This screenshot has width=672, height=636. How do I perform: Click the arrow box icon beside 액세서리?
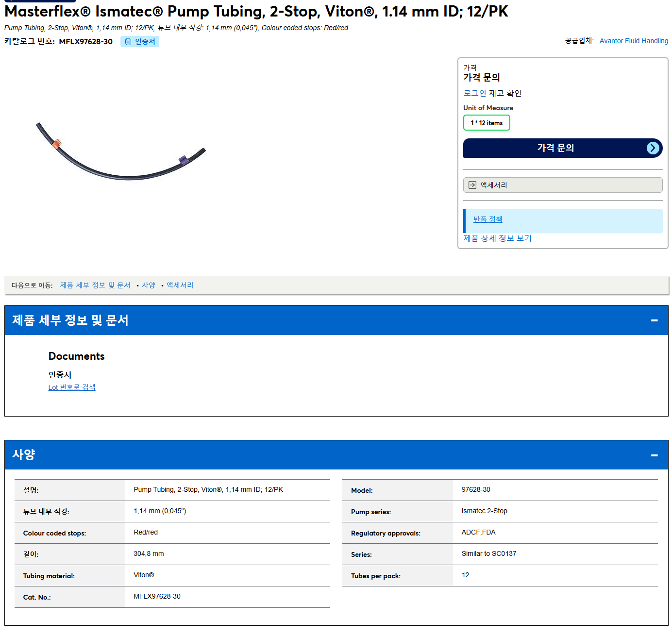[x=472, y=185]
